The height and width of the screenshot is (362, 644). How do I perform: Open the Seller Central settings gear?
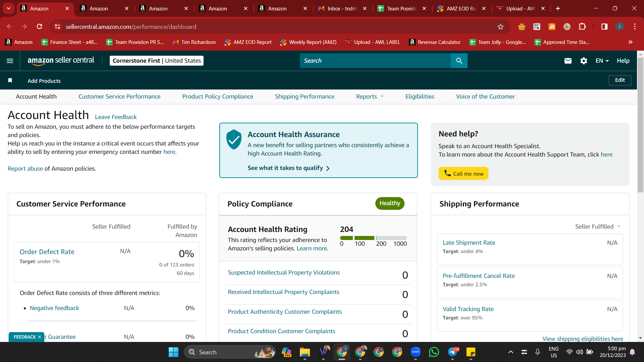tap(584, 61)
